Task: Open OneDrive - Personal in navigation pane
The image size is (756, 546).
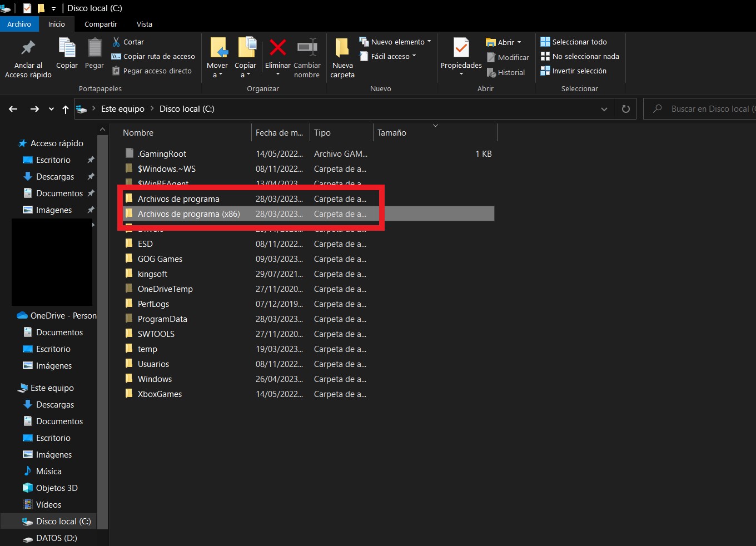Action: (x=56, y=316)
